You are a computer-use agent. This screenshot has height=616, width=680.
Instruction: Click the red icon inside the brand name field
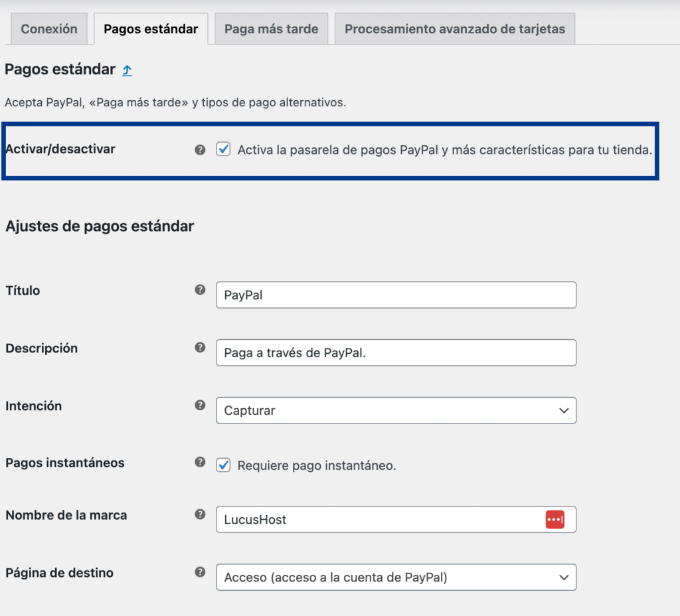point(555,519)
